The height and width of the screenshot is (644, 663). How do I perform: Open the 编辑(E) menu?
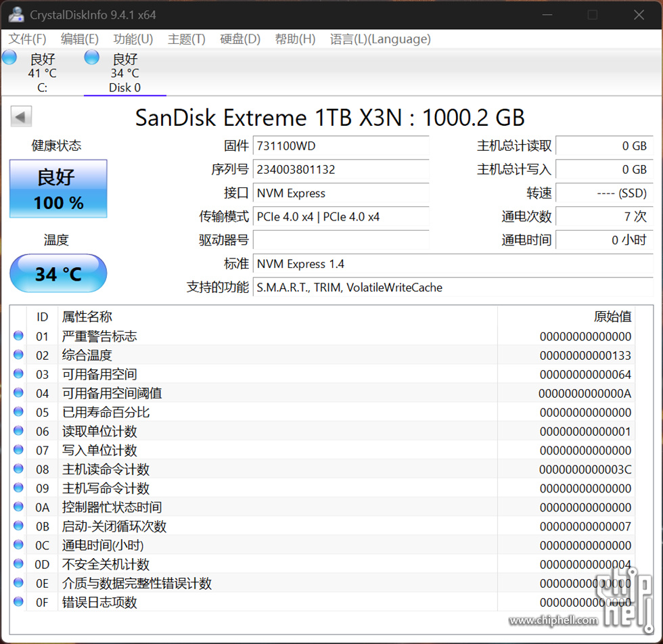point(80,39)
